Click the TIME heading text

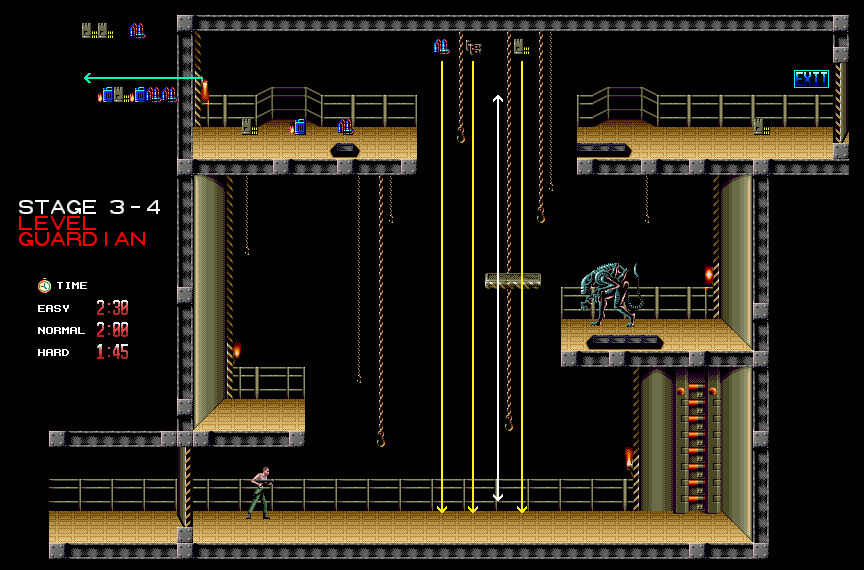click(x=72, y=286)
